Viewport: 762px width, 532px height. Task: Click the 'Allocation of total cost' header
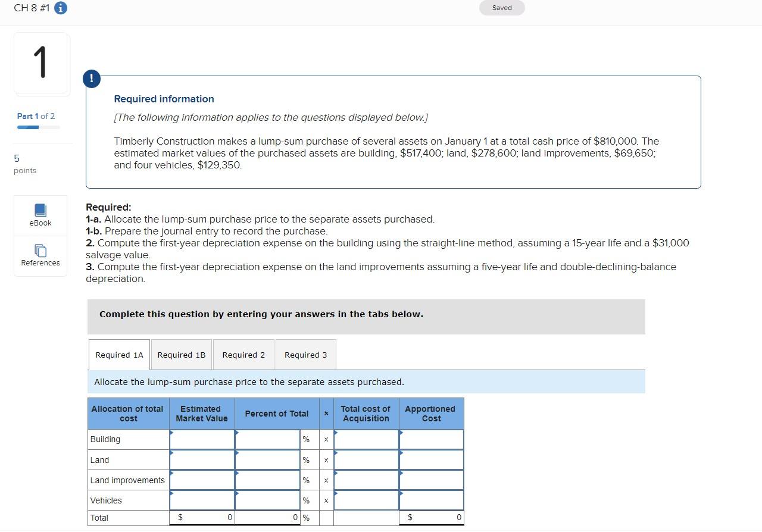click(x=127, y=414)
